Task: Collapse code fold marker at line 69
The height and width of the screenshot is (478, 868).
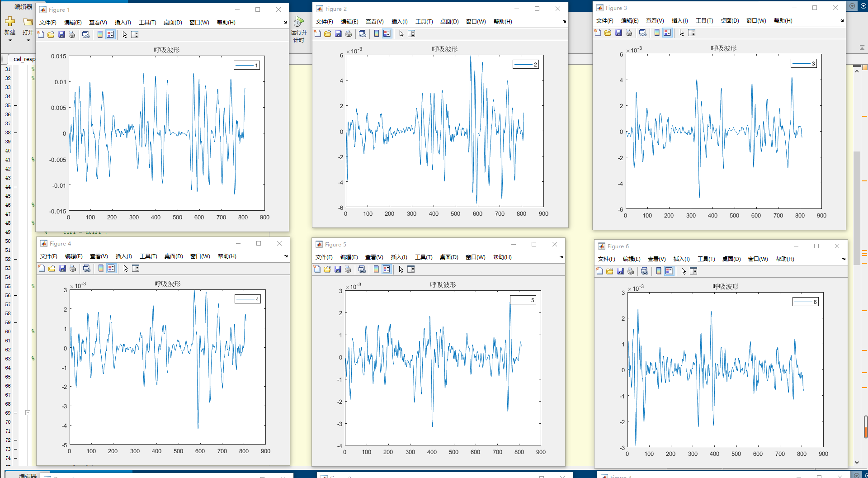Action: point(28,412)
